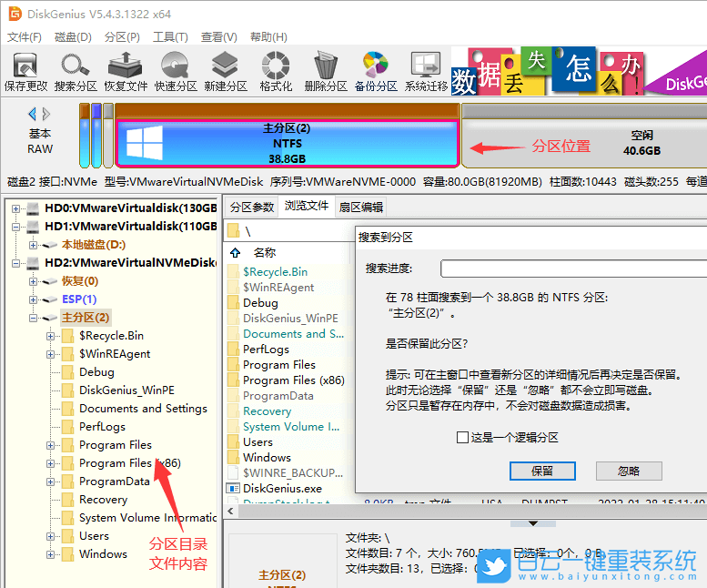The width and height of the screenshot is (707, 588).
Task: Click the 新建分区 icon
Action: pos(226,71)
